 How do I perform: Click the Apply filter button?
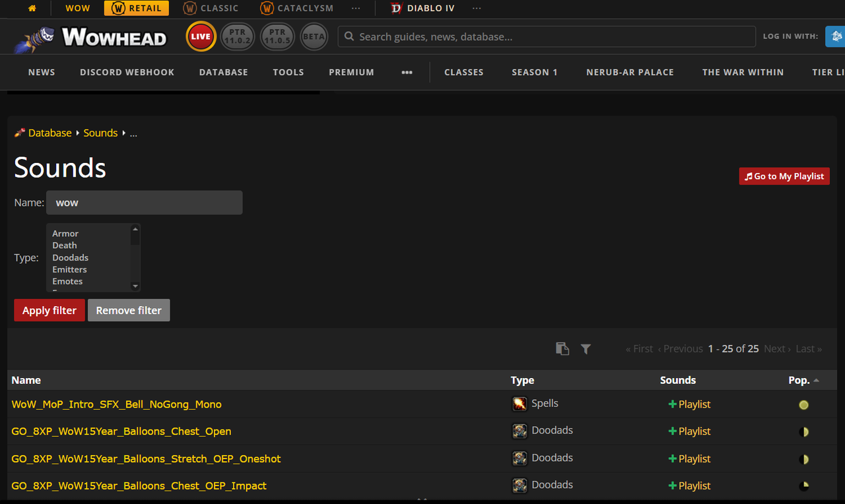[49, 310]
